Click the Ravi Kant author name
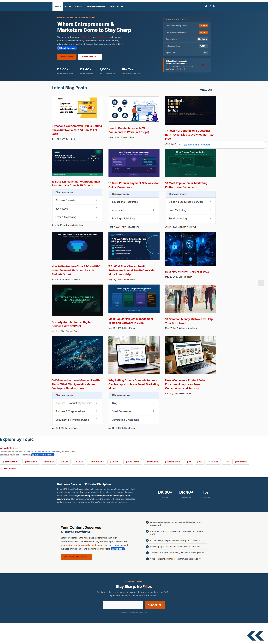The height and width of the screenshot is (644, 268). [x=70, y=139]
